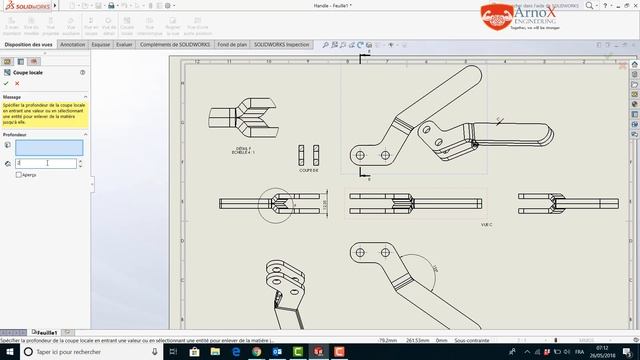Switch to the Annotation tab
This screenshot has height=360, width=640.
click(73, 44)
